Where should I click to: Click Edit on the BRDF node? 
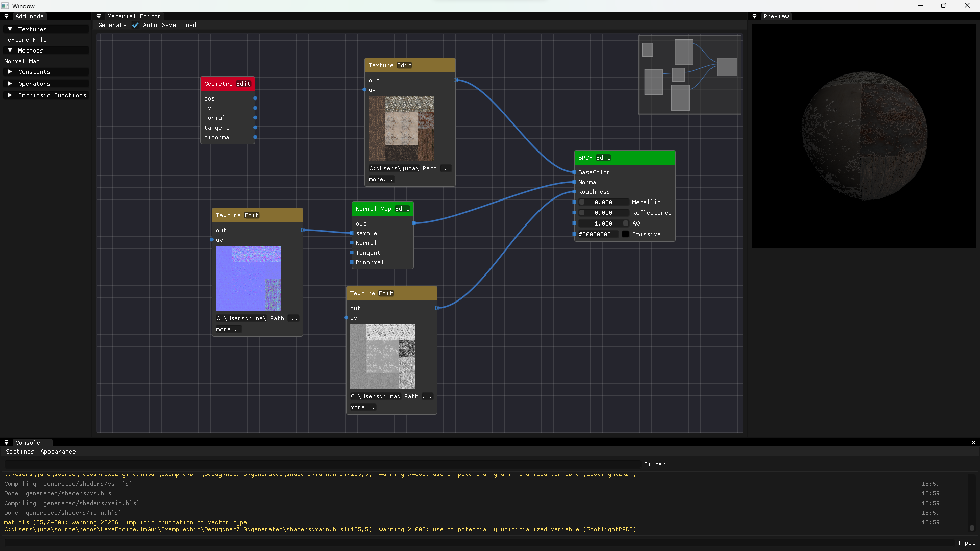pos(602,158)
